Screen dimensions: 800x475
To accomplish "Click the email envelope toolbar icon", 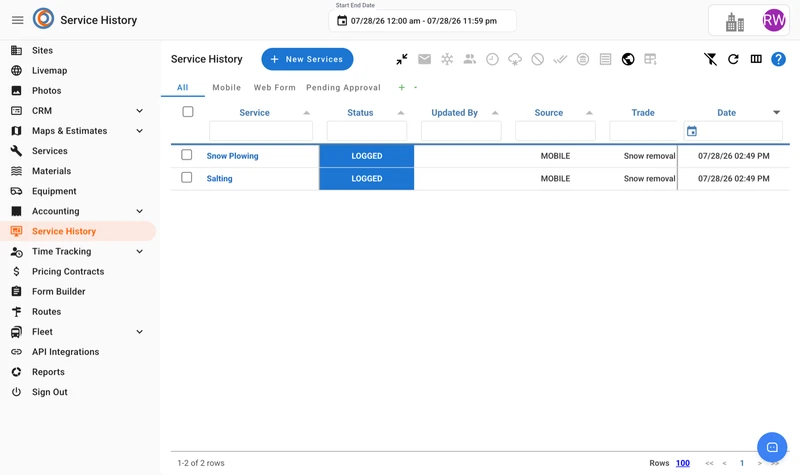I will [x=424, y=59].
